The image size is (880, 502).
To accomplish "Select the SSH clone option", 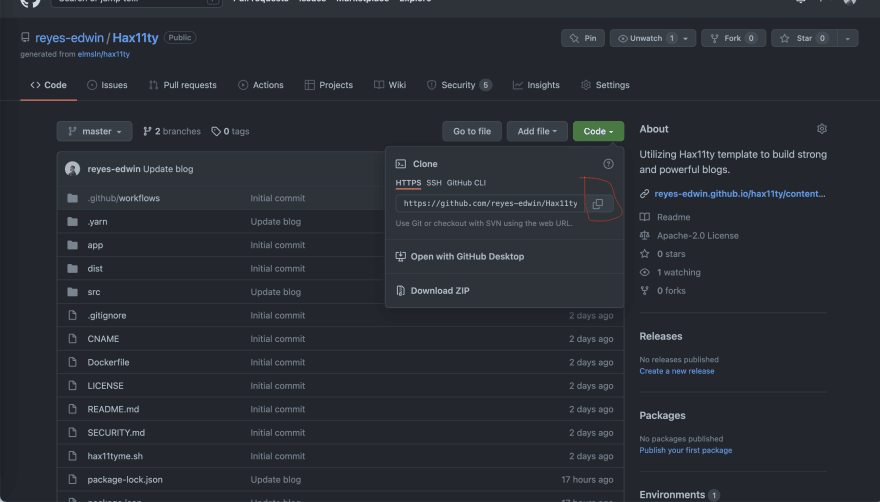I will (434, 183).
